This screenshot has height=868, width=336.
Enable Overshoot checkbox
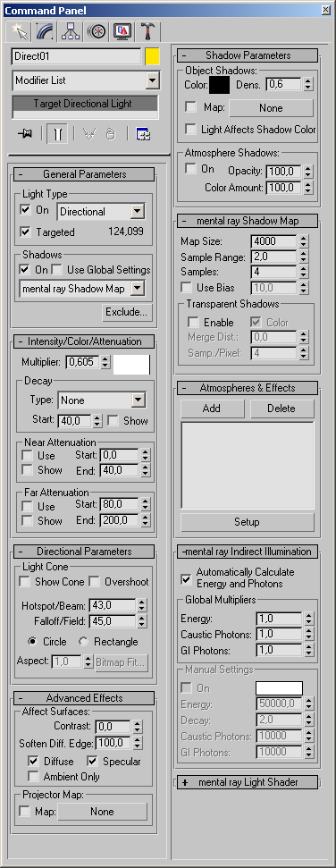(94, 582)
